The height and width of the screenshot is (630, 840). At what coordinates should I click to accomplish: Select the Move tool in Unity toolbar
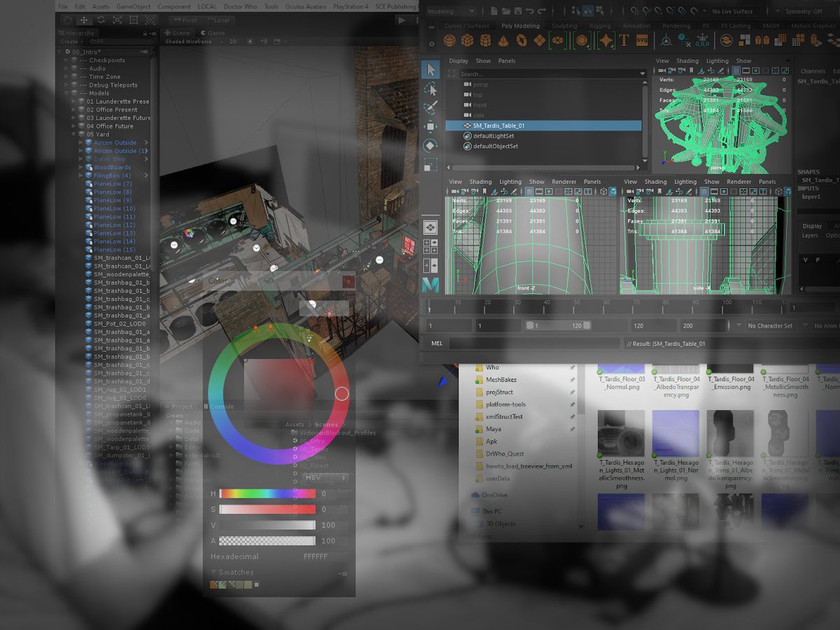click(x=84, y=20)
